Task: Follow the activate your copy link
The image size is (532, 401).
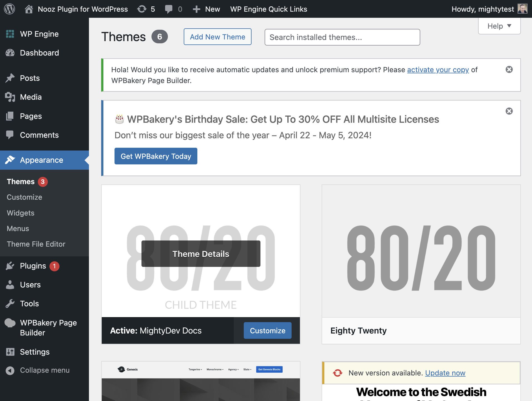Action: tap(438, 70)
